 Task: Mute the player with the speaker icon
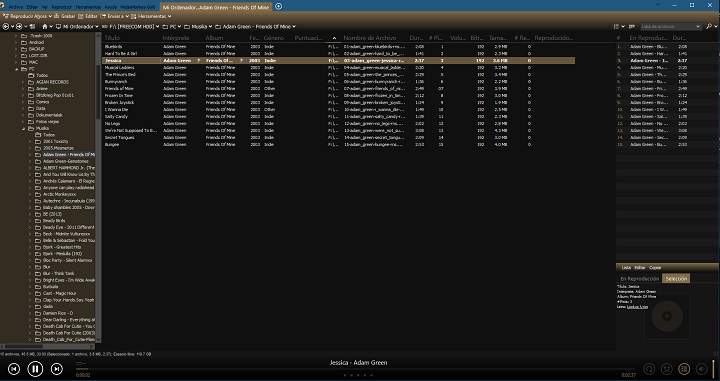coord(701,369)
